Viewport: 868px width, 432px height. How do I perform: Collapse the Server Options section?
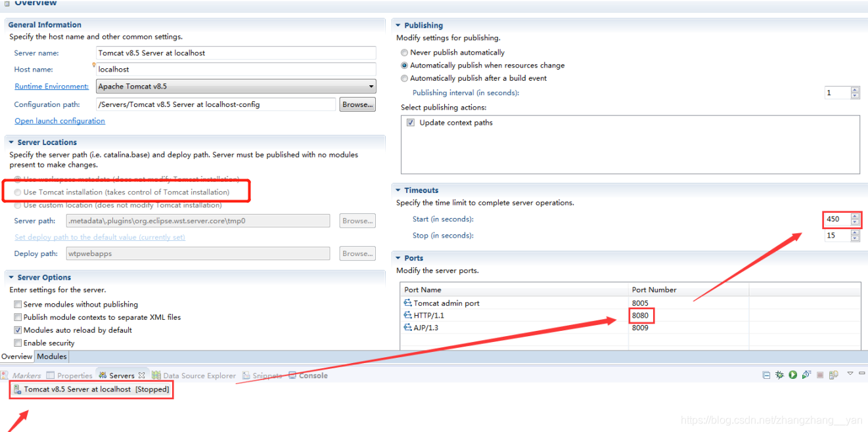pos(11,278)
